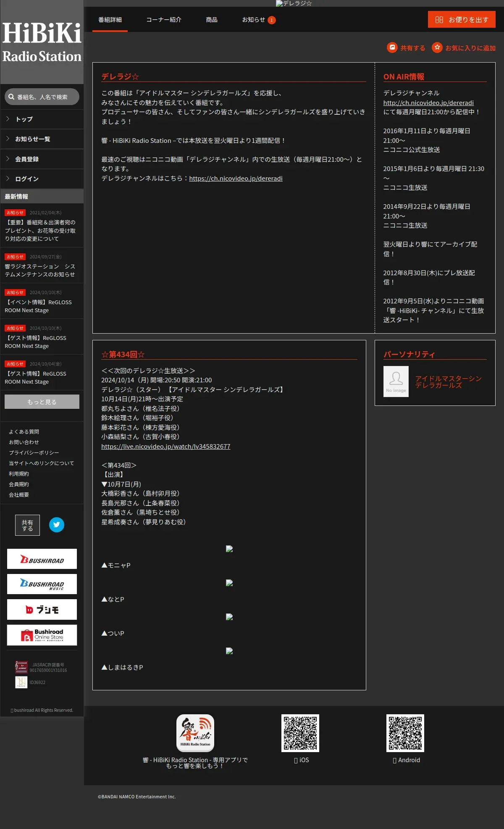This screenshot has height=829, width=504.
Task: Switch to the お知らせ tab
Action: point(254,20)
